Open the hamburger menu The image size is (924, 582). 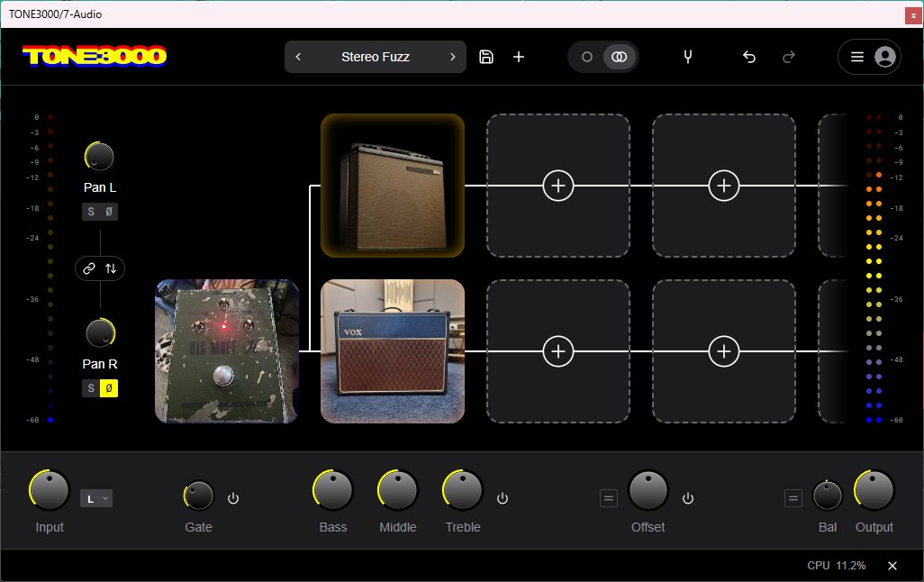click(857, 57)
